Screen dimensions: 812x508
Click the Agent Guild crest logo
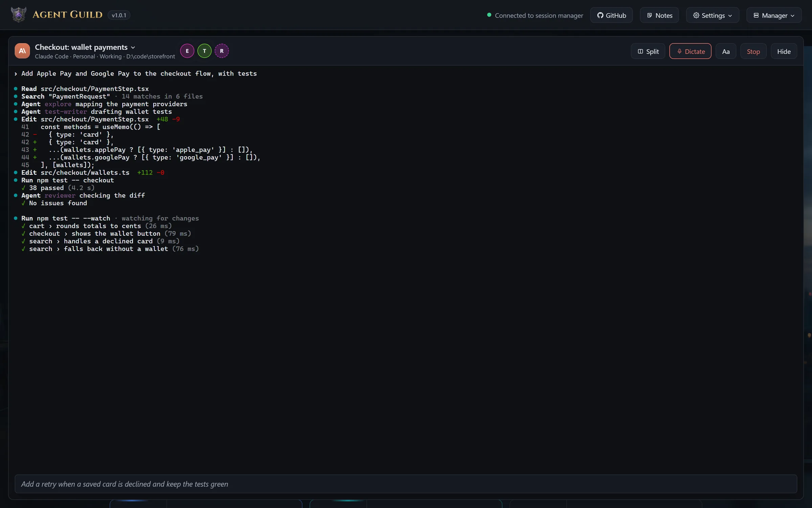19,15
